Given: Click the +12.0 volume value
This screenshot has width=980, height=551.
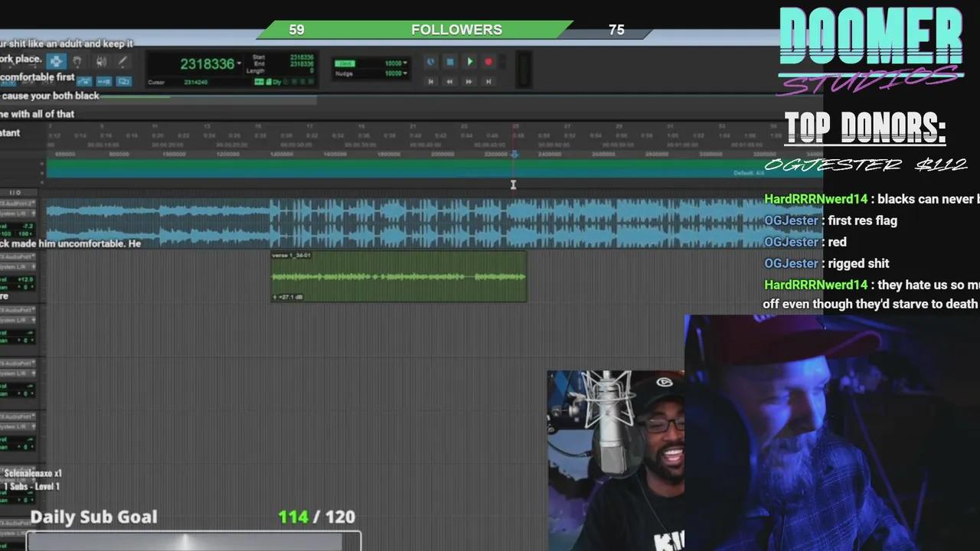Looking at the screenshot, I should point(25,279).
